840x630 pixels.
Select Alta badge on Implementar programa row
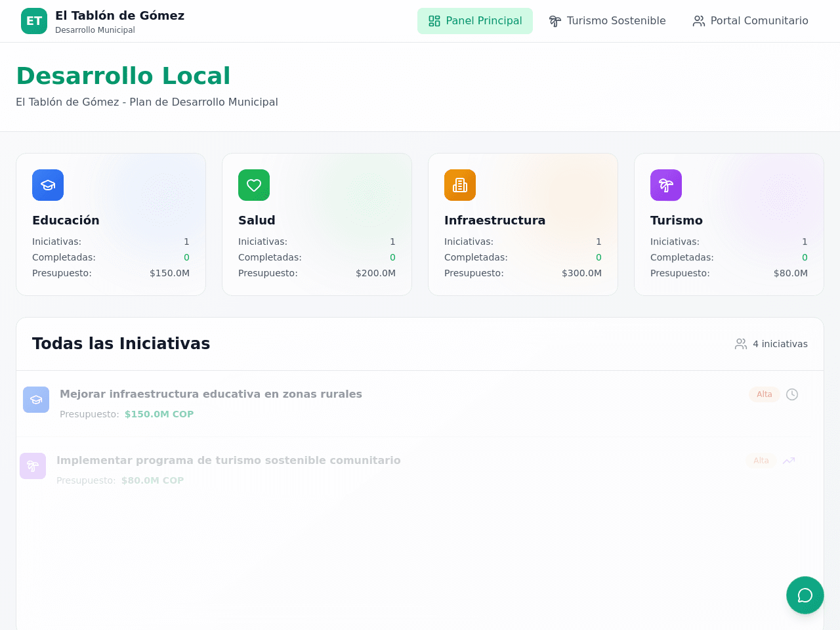point(761,461)
